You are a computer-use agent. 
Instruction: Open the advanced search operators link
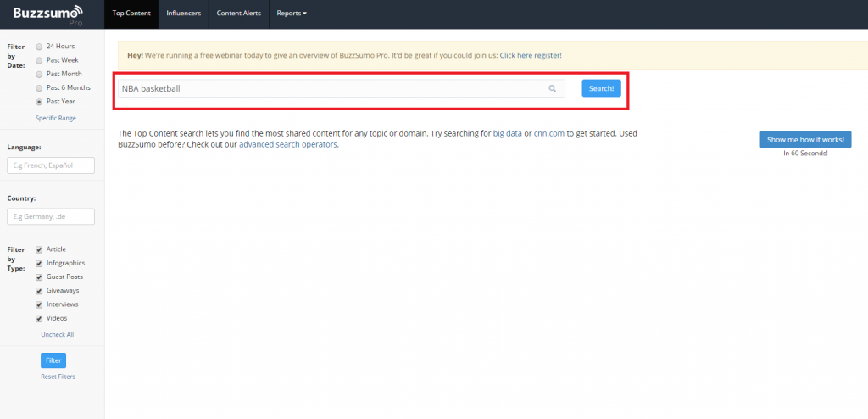[288, 145]
